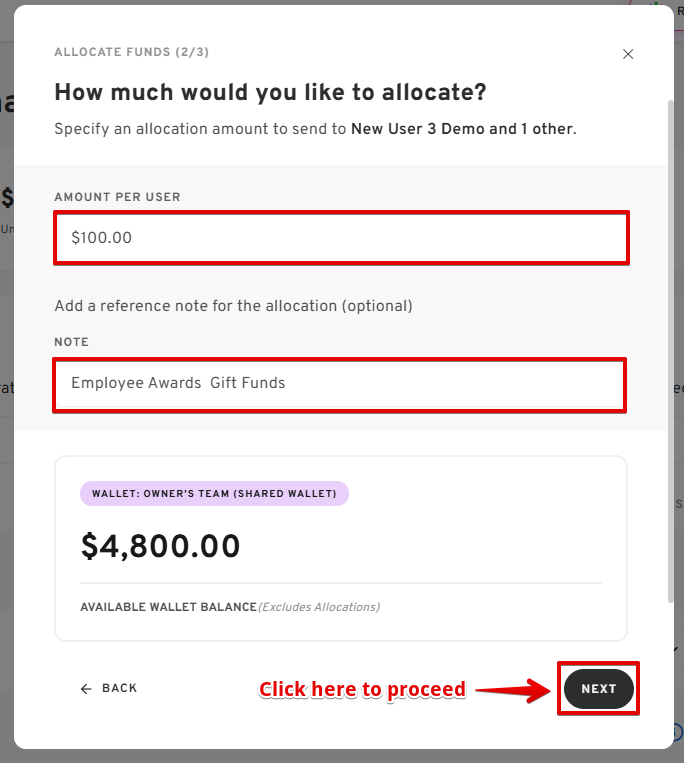Go back using the Back label
684x763 pixels.
(119, 689)
